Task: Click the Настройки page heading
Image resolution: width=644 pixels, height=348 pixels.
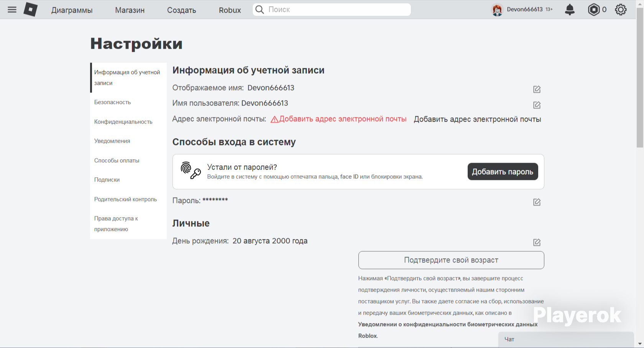Action: click(136, 44)
